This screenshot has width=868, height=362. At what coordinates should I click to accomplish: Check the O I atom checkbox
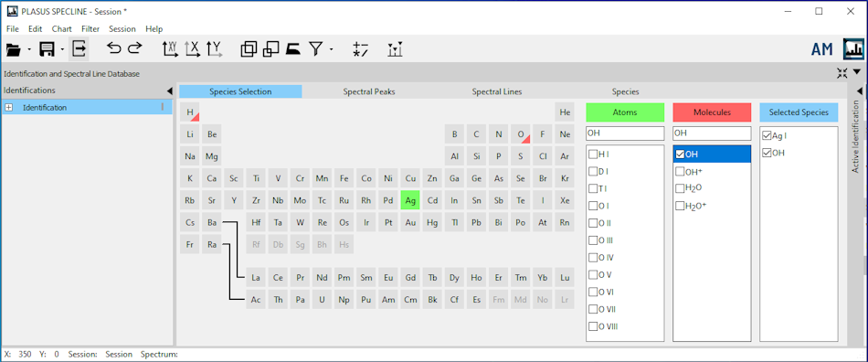[x=593, y=206]
